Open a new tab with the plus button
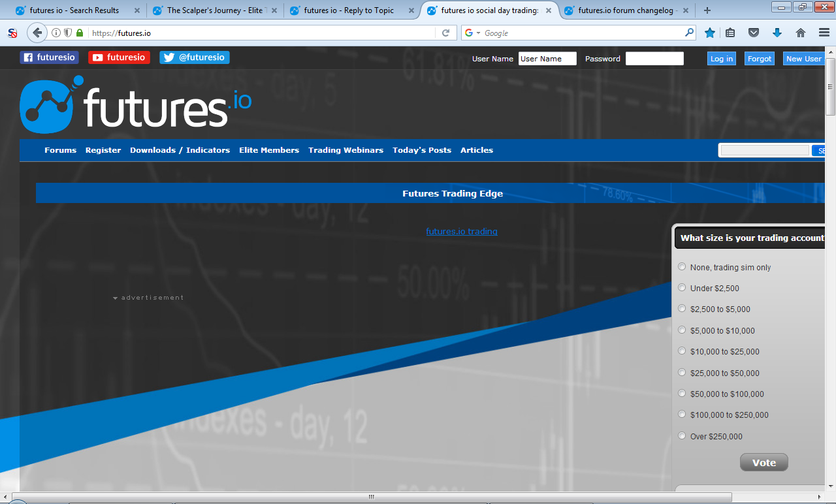Image resolution: width=836 pixels, height=504 pixels. (x=707, y=10)
